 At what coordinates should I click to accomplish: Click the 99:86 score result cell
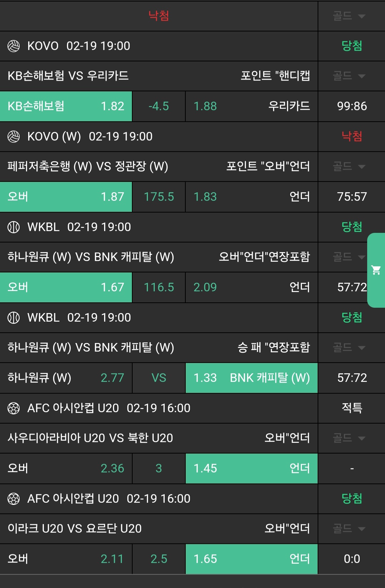(x=352, y=106)
